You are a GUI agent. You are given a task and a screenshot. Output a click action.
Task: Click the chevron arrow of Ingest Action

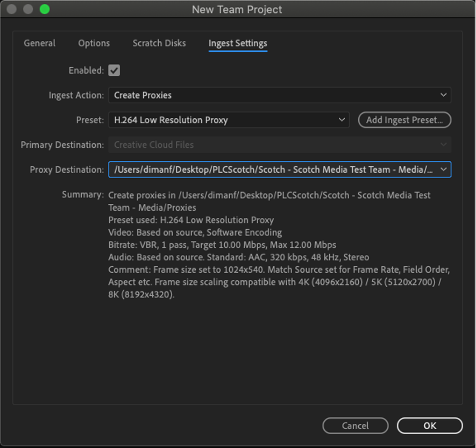tap(443, 95)
